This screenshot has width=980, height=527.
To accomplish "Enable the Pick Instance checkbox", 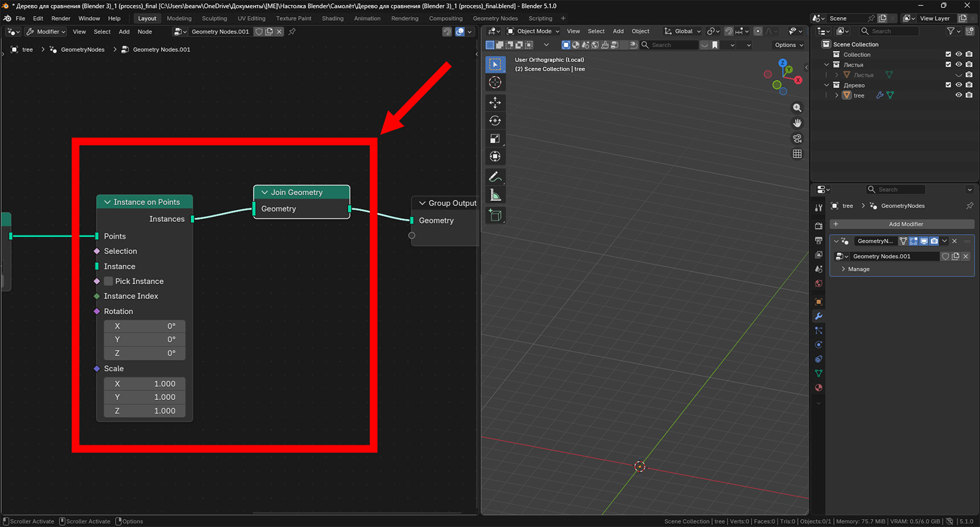I will click(x=108, y=281).
